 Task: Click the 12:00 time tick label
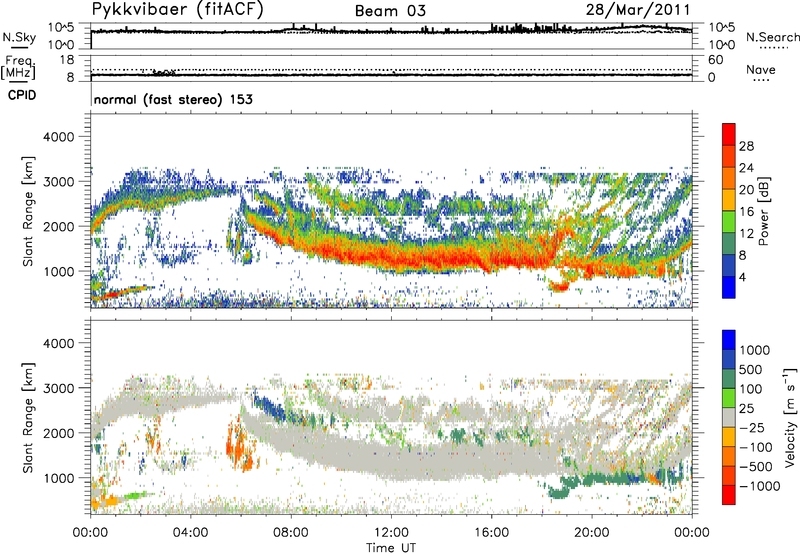pyautogui.click(x=391, y=533)
